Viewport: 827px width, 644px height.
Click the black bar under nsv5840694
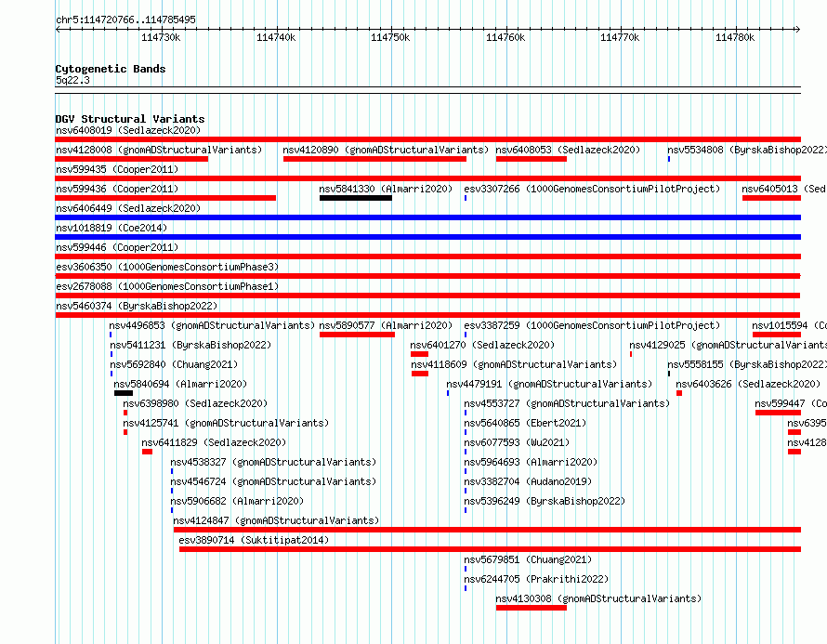point(124,393)
